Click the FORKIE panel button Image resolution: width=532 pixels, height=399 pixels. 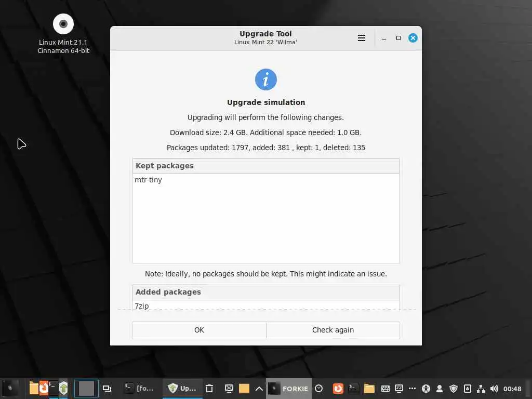289,389
